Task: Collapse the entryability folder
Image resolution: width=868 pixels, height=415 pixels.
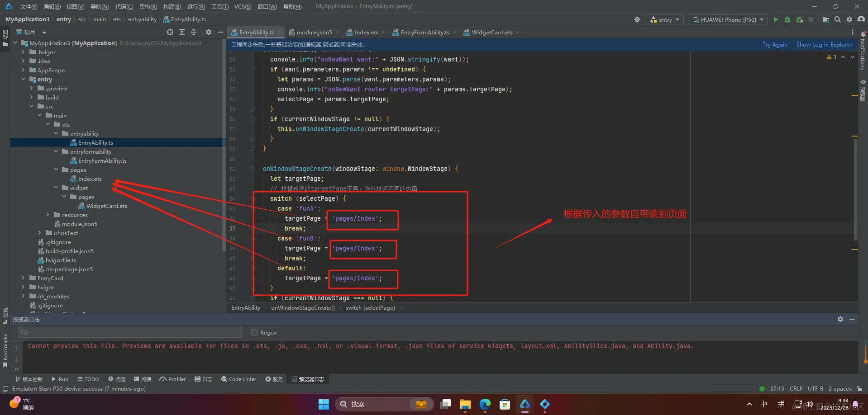Action: tap(56, 133)
